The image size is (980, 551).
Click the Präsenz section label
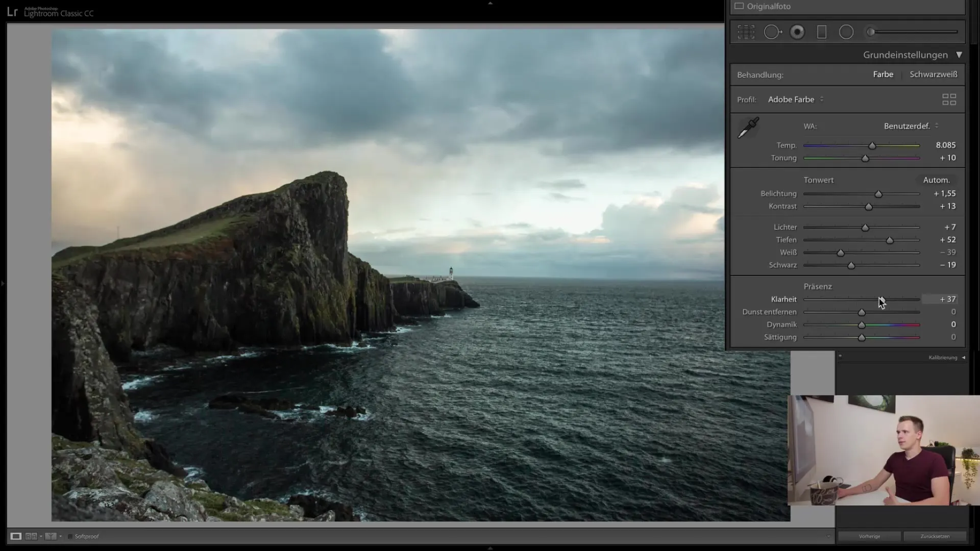point(818,287)
